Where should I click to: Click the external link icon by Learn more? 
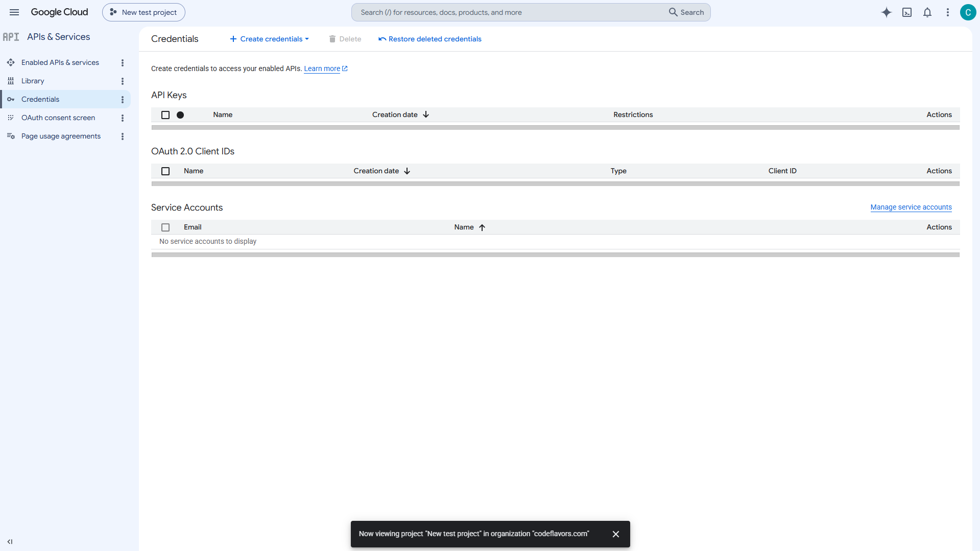345,68
